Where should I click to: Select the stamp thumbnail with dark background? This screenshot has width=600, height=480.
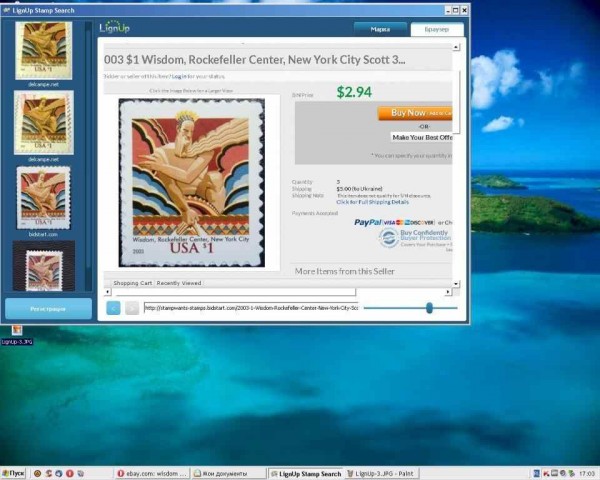point(44,266)
